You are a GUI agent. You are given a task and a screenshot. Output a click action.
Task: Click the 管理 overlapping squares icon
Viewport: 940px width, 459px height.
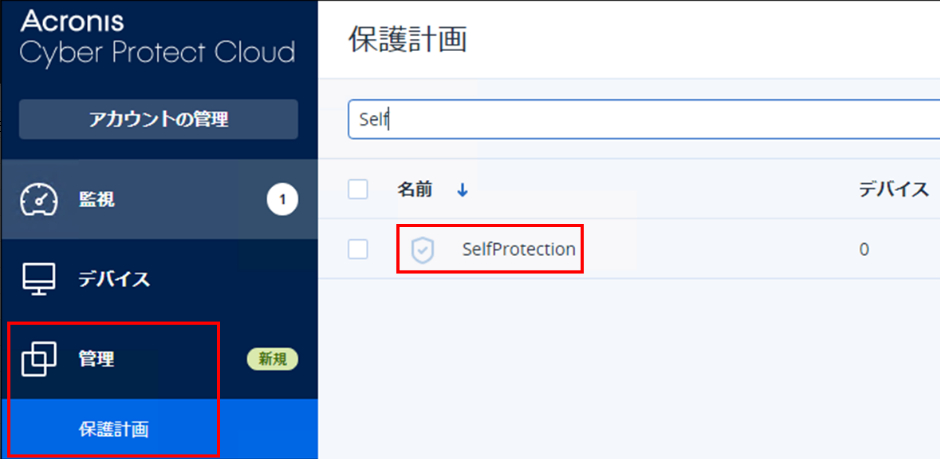point(39,359)
